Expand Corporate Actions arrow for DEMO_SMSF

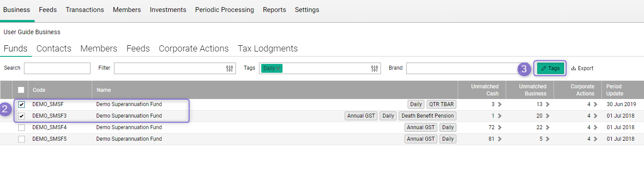pyautogui.click(x=595, y=104)
